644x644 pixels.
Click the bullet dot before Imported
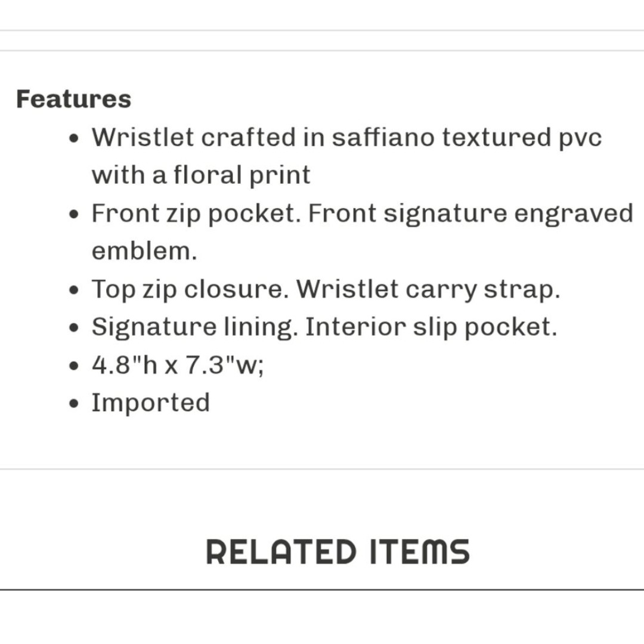pos(73,404)
